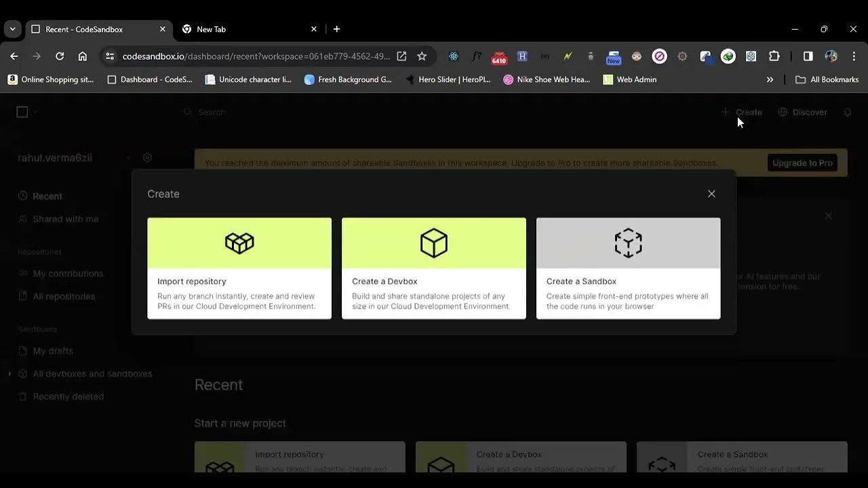The image size is (868, 488).
Task: Open the Discover page
Action: point(802,112)
